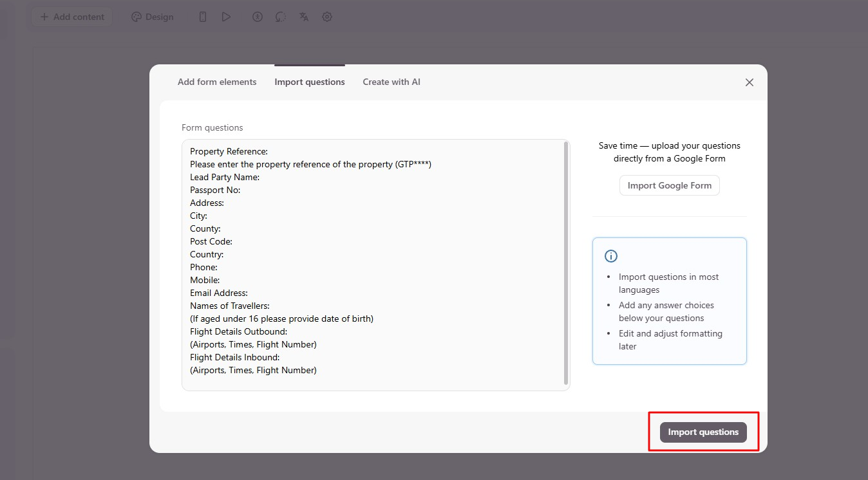Click the 'Email Address:' line
The height and width of the screenshot is (480, 868).
coord(219,293)
